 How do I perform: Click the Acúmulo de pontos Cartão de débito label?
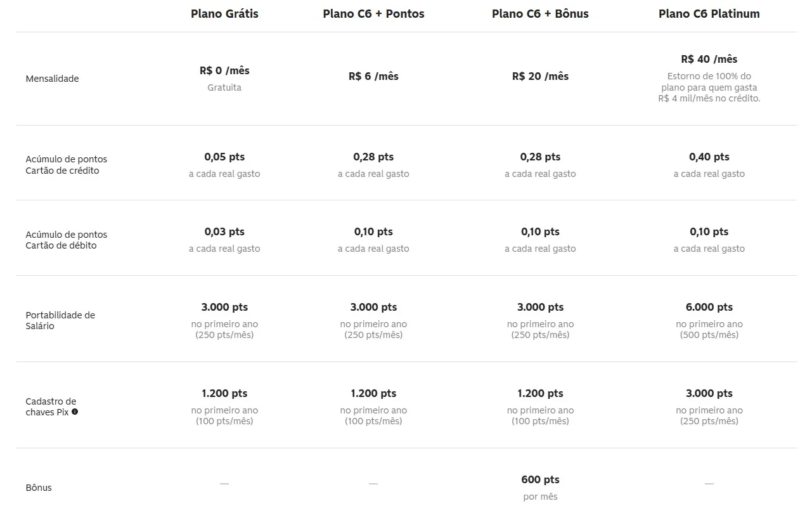67,240
